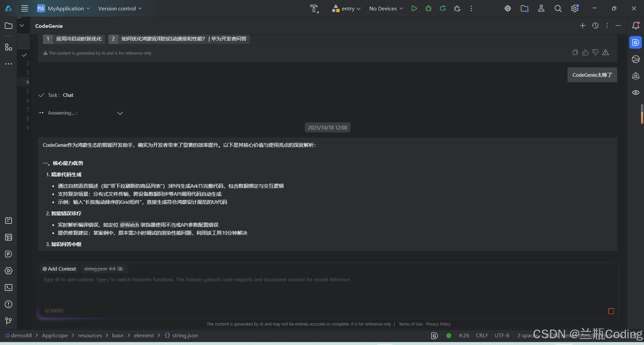Open the Privacy Policy link

point(438,324)
